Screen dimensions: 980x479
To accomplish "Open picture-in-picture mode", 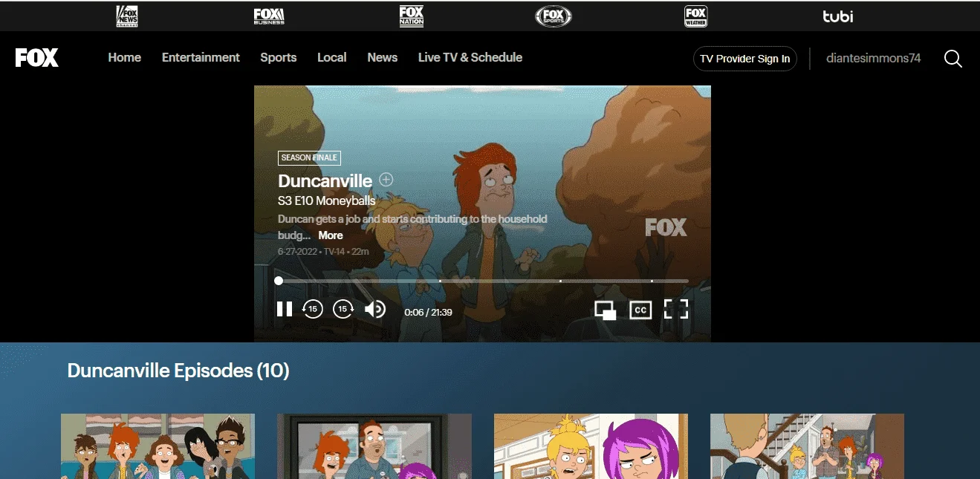I will click(x=606, y=310).
